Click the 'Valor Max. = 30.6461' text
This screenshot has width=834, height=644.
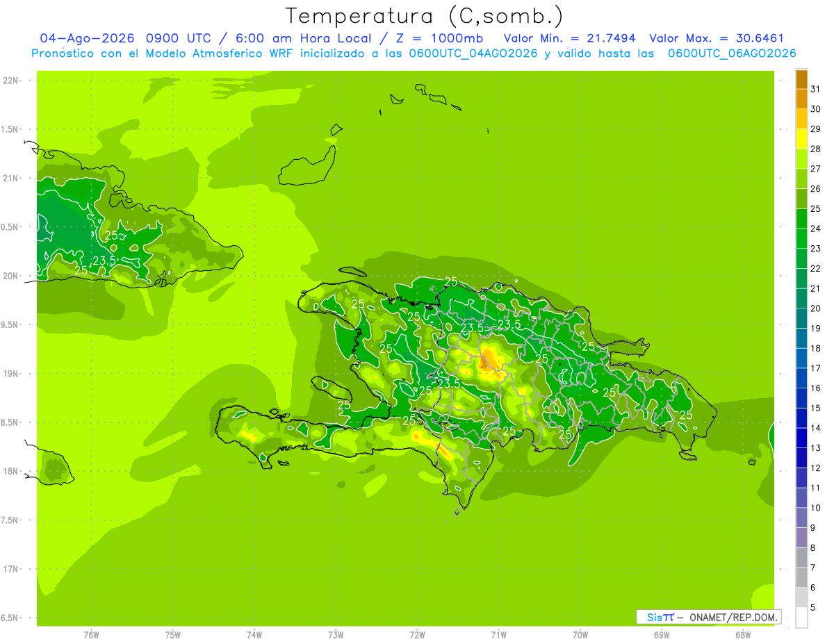point(717,38)
